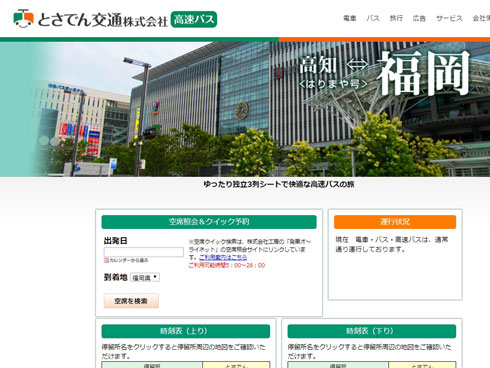
Task: Open the サービス navigation menu
Action: [x=449, y=18]
